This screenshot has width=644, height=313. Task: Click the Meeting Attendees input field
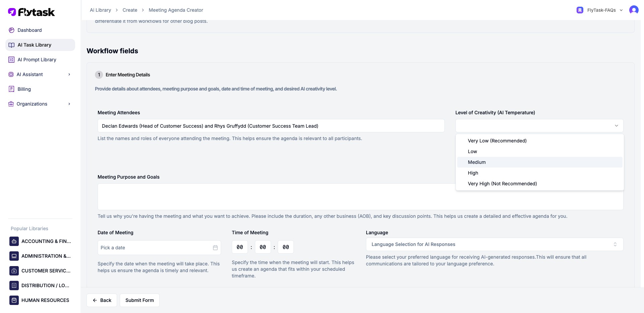(271, 126)
